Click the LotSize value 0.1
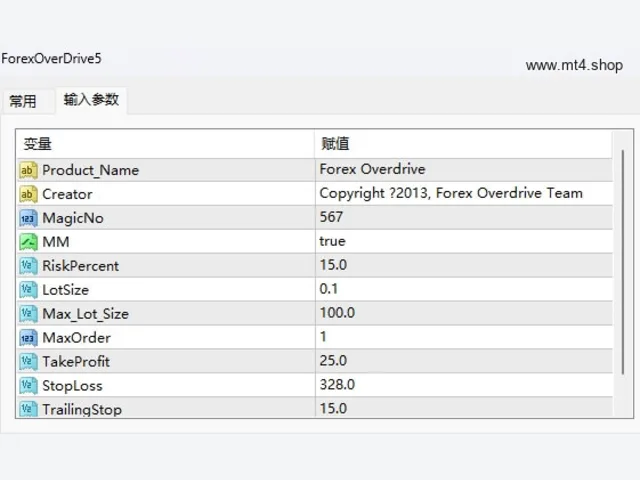640x480 pixels. (329, 289)
